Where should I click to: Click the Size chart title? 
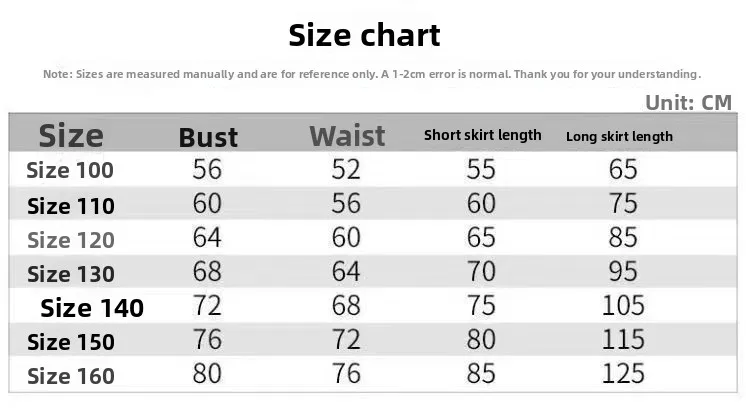[x=364, y=36]
